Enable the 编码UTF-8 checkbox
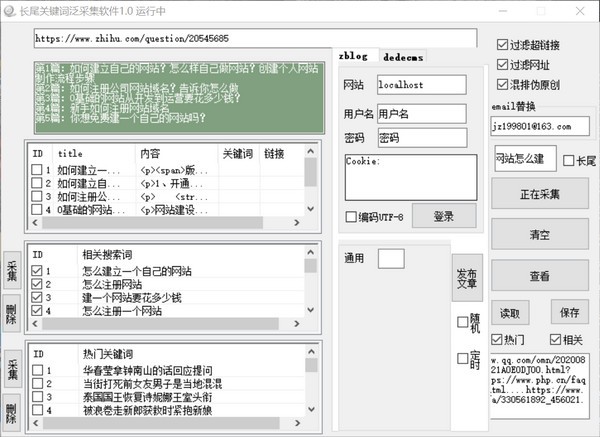Viewport: 600px width, 437px height. pyautogui.click(x=351, y=217)
